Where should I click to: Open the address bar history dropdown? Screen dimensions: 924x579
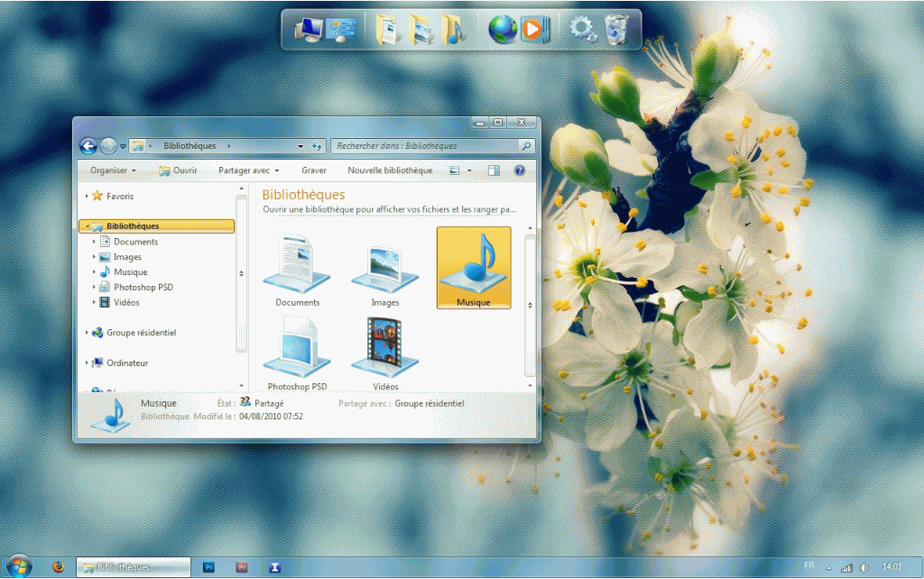(x=300, y=146)
